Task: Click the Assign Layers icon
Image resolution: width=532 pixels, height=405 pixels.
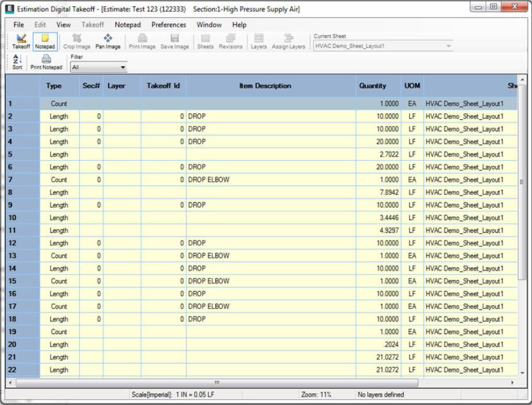Action: pos(289,42)
